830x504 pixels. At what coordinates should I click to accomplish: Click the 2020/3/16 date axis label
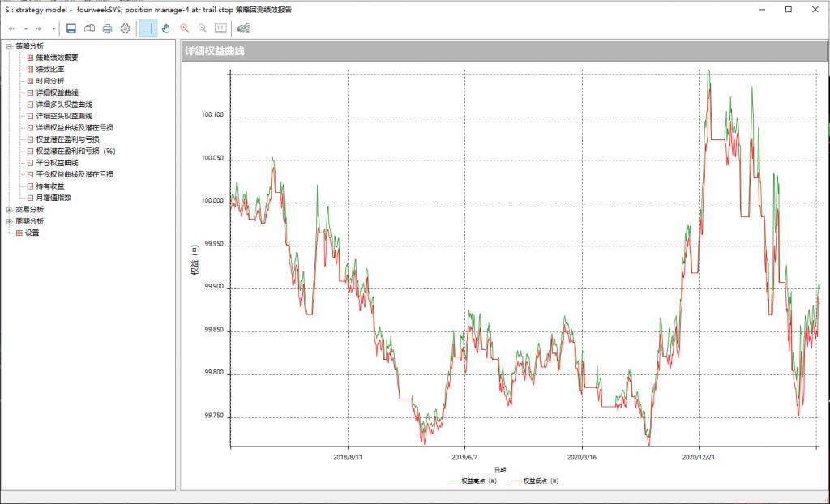coord(582,457)
